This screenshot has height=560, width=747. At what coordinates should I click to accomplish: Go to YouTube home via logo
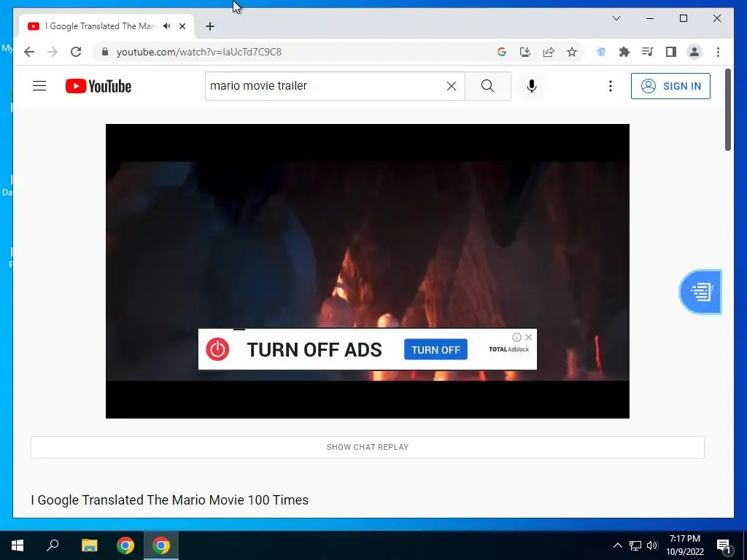click(x=98, y=86)
